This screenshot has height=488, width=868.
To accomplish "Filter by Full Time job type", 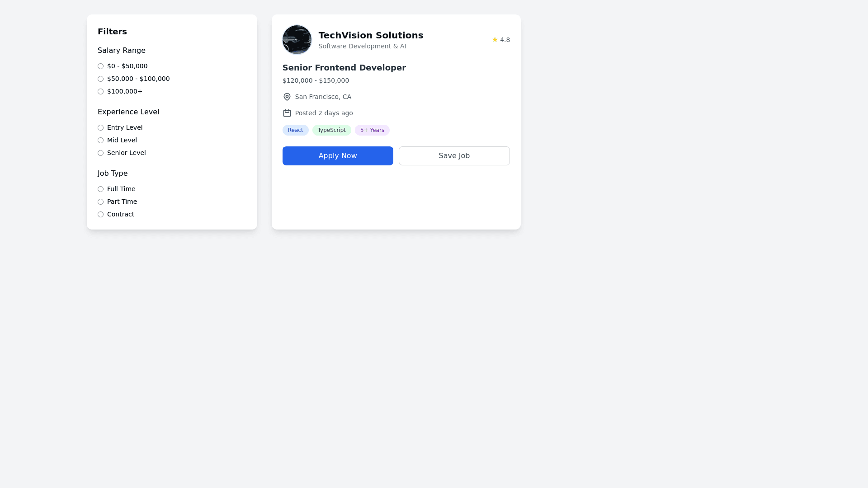I will point(100,189).
